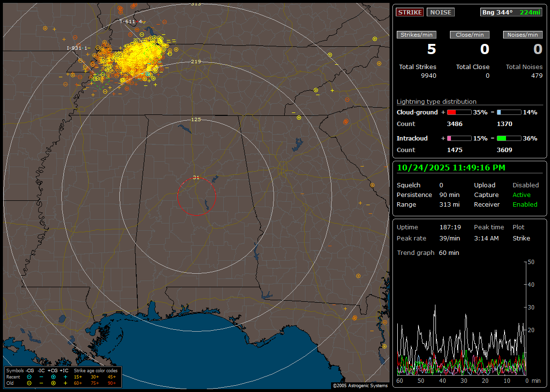Click the date and time display
This screenshot has height=392, width=550.
451,168
